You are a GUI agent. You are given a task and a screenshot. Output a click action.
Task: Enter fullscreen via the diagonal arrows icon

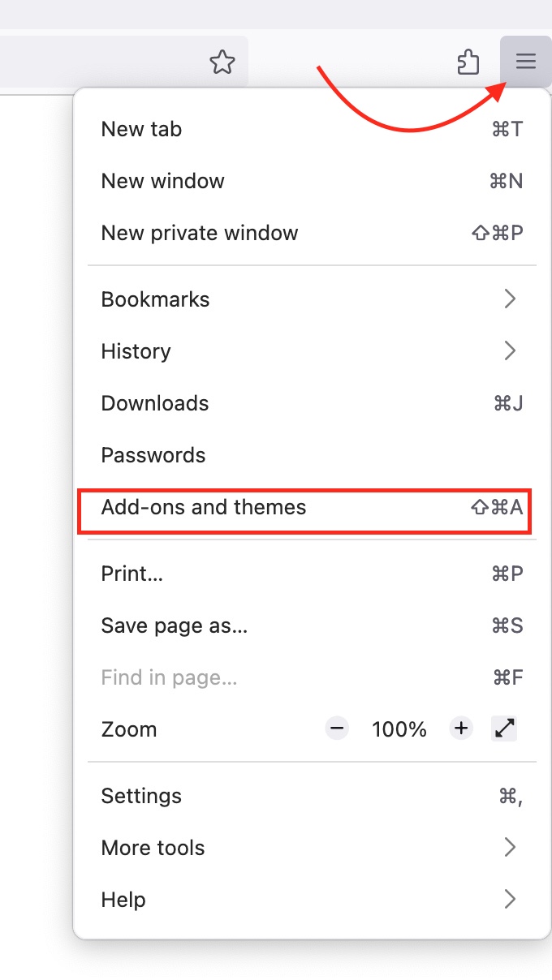click(503, 729)
